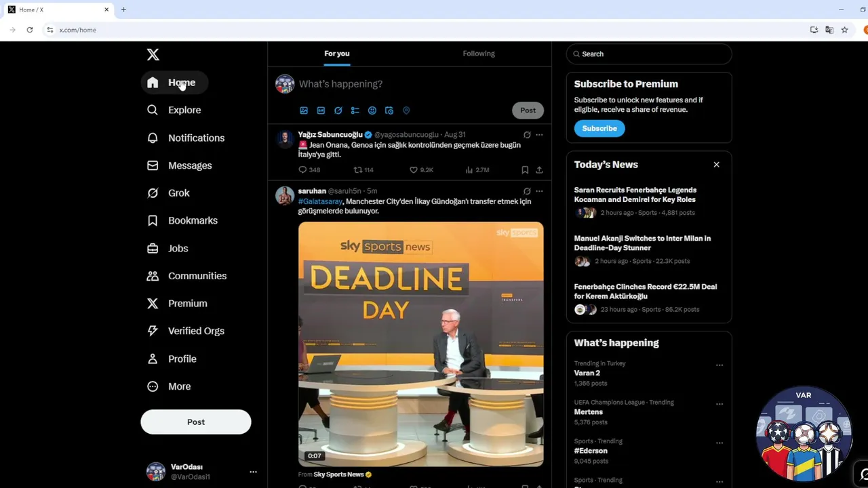Switch to the For you tab

[337, 54]
